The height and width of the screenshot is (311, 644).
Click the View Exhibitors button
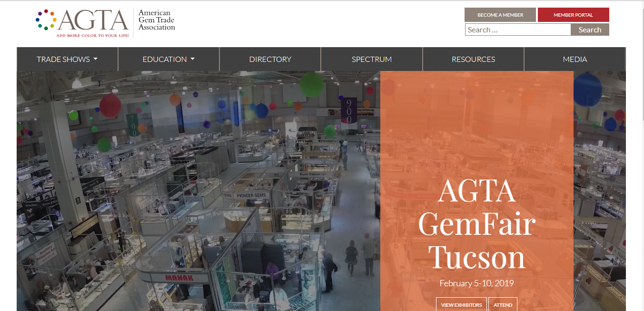(461, 305)
